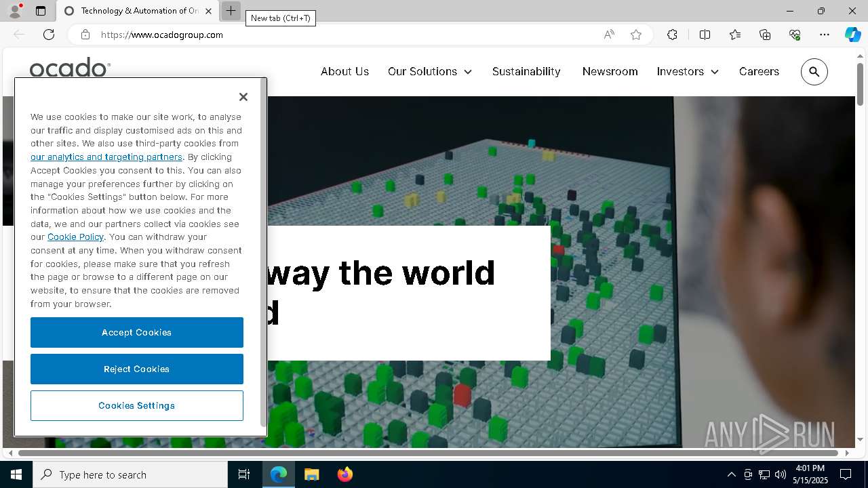Close the Technology & Automation tab

point(208,11)
